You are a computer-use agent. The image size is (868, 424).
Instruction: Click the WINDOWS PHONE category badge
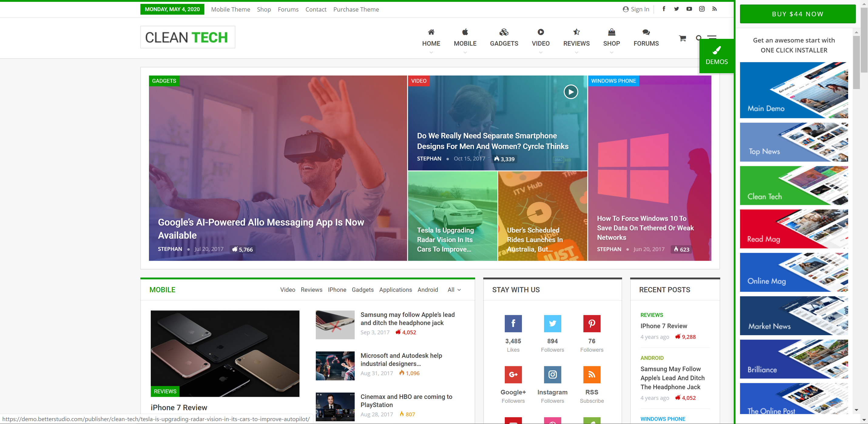coord(613,81)
